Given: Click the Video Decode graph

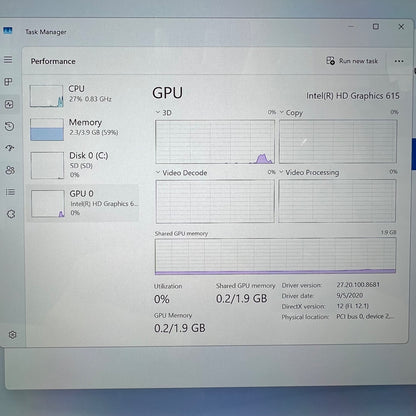Looking at the screenshot, I should point(215,201).
